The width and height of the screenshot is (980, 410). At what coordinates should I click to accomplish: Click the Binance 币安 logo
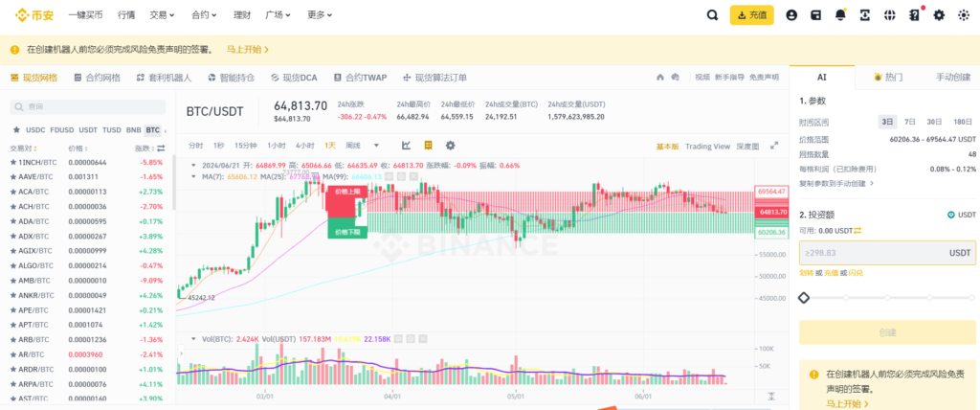pos(35,15)
